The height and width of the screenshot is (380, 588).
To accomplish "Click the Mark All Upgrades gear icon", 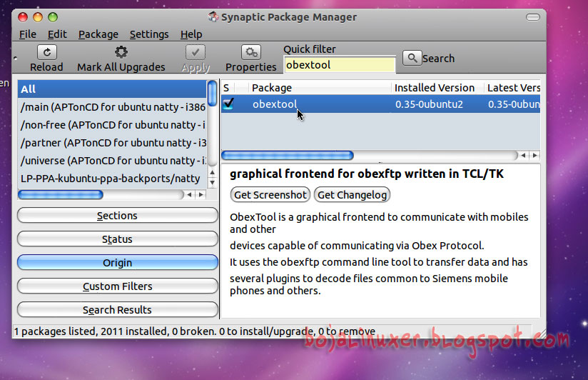I will 121,52.
